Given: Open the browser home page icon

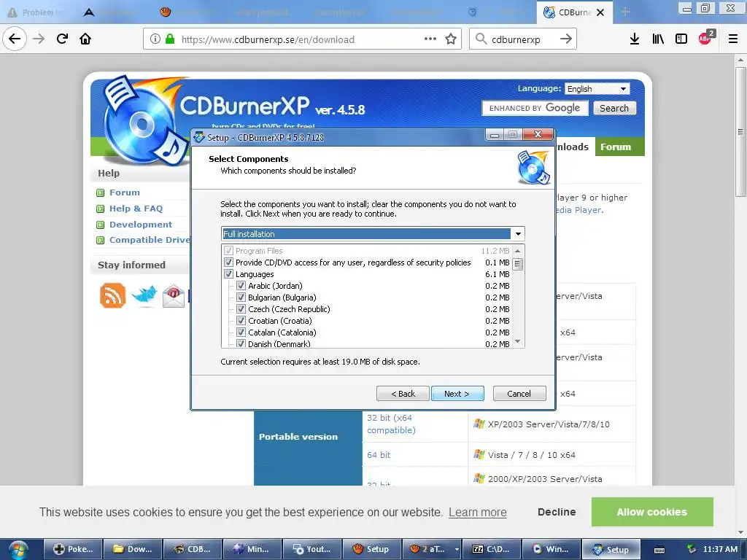Looking at the screenshot, I should coord(85,39).
